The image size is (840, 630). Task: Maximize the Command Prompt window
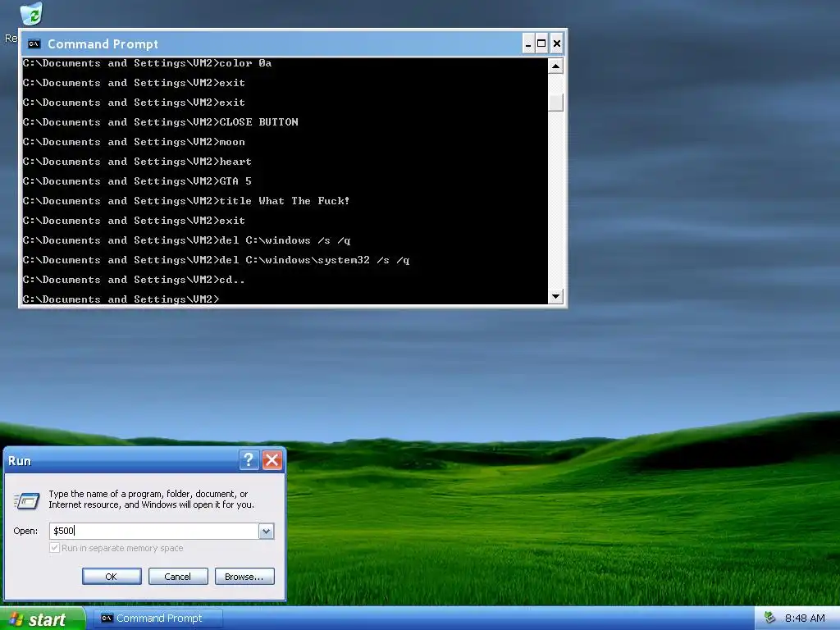(x=541, y=44)
